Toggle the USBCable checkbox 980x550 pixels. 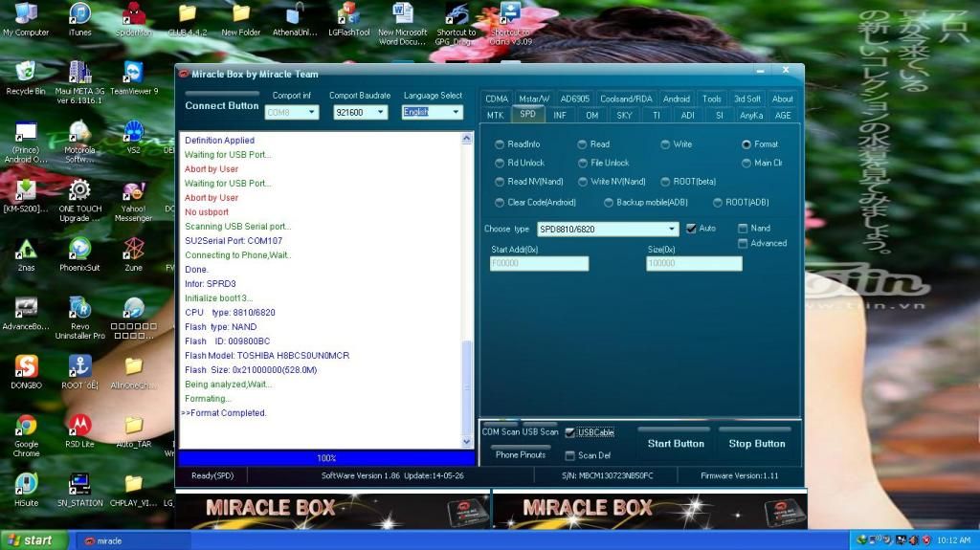pyautogui.click(x=570, y=432)
